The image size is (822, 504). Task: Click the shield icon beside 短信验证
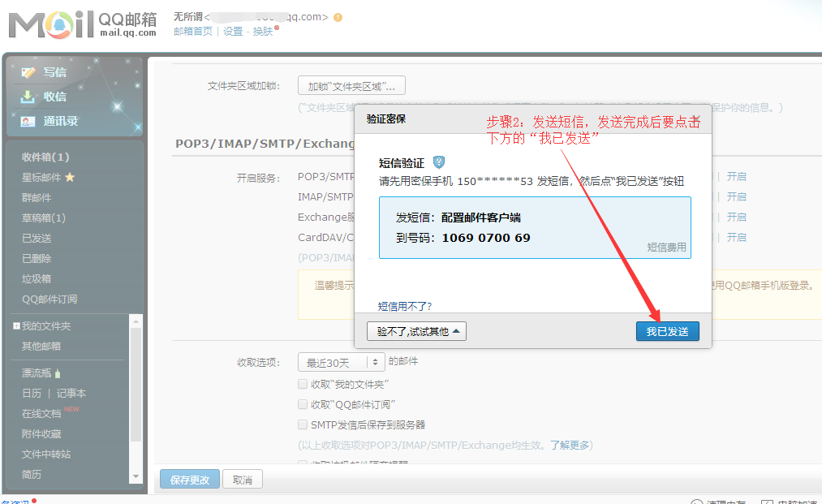click(x=439, y=162)
